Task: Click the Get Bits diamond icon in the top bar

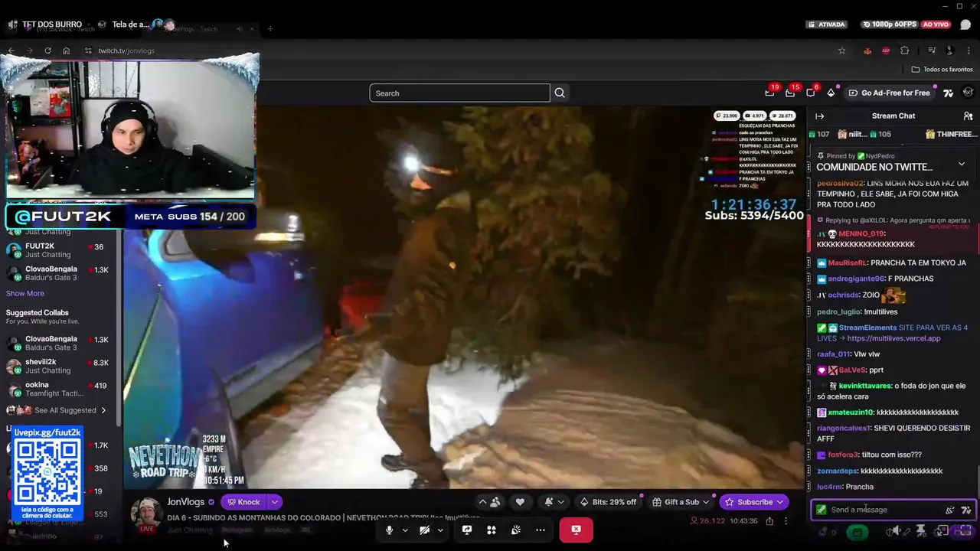Action: pyautogui.click(x=831, y=93)
